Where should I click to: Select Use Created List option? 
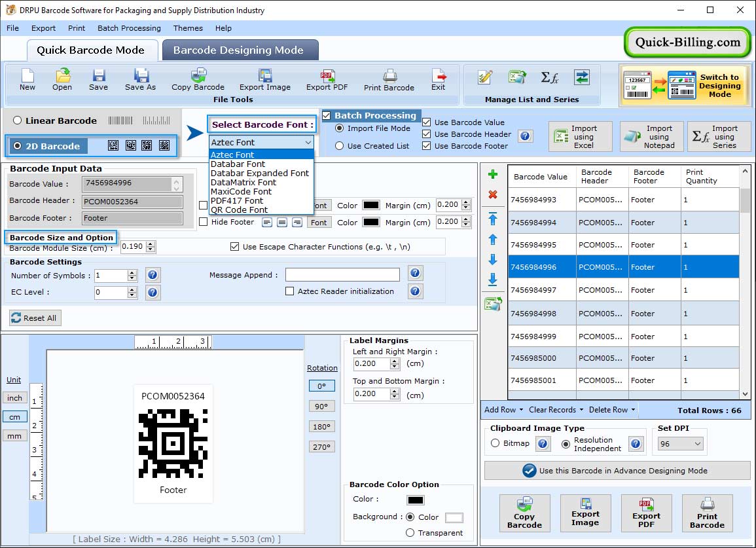[x=340, y=146]
